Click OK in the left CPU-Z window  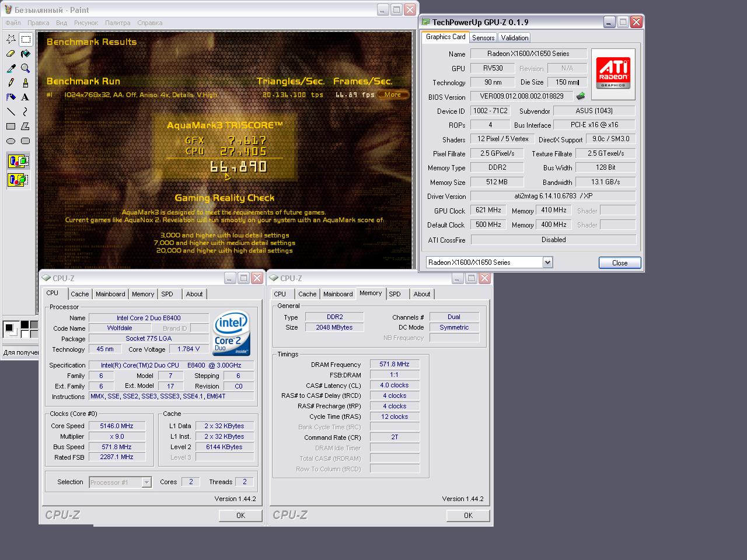coord(240,515)
